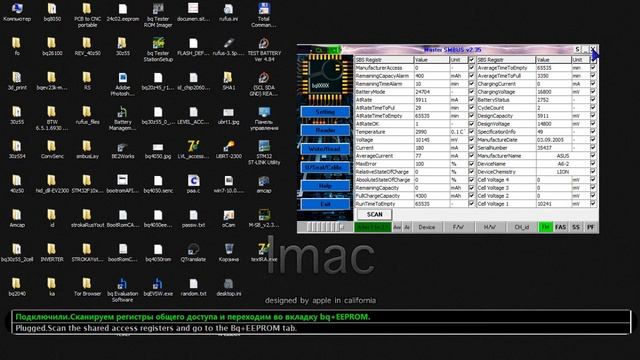This screenshot has width=640, height=360.
Task: Toggle the SerialNumber row checkbox
Action: point(593,148)
